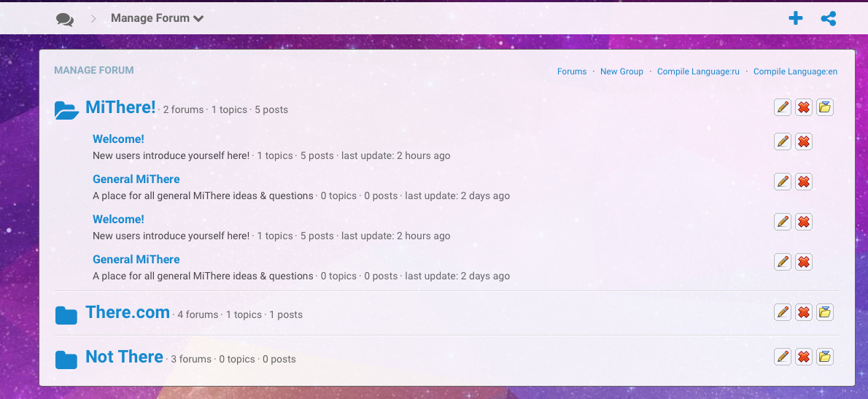Image resolution: width=868 pixels, height=399 pixels.
Task: Delete the MiThere! group with red X
Action: click(x=804, y=108)
